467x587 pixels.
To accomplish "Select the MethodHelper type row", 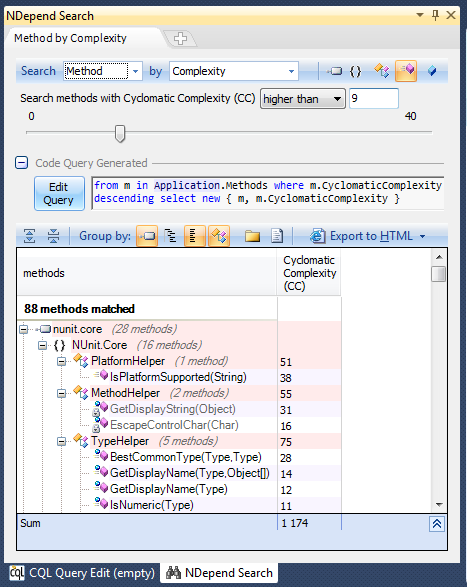I will (179, 393).
